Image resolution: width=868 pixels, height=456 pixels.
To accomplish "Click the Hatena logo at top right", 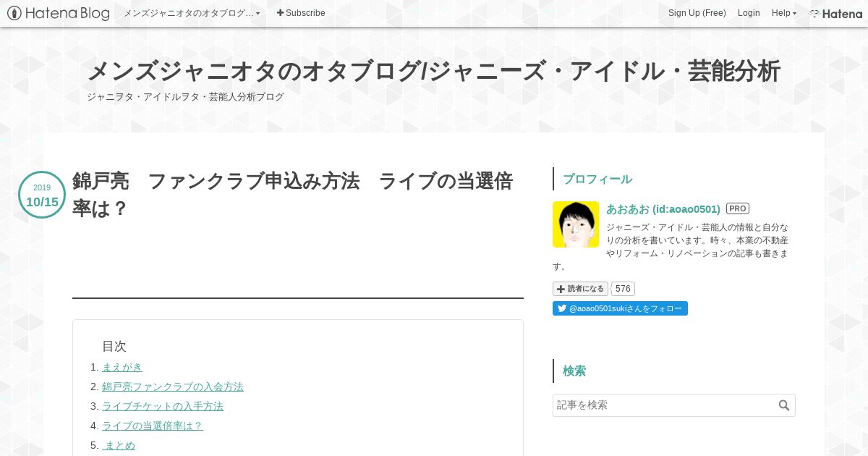I will click(x=835, y=13).
